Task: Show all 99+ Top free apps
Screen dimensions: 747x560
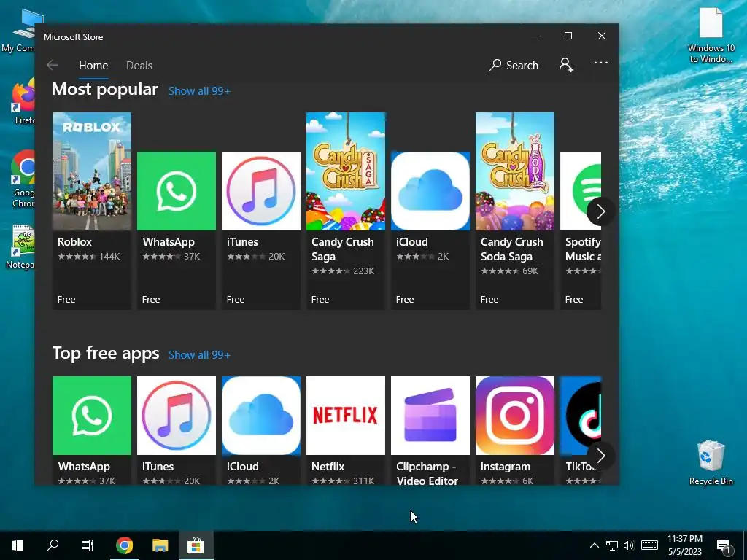Action: [199, 355]
